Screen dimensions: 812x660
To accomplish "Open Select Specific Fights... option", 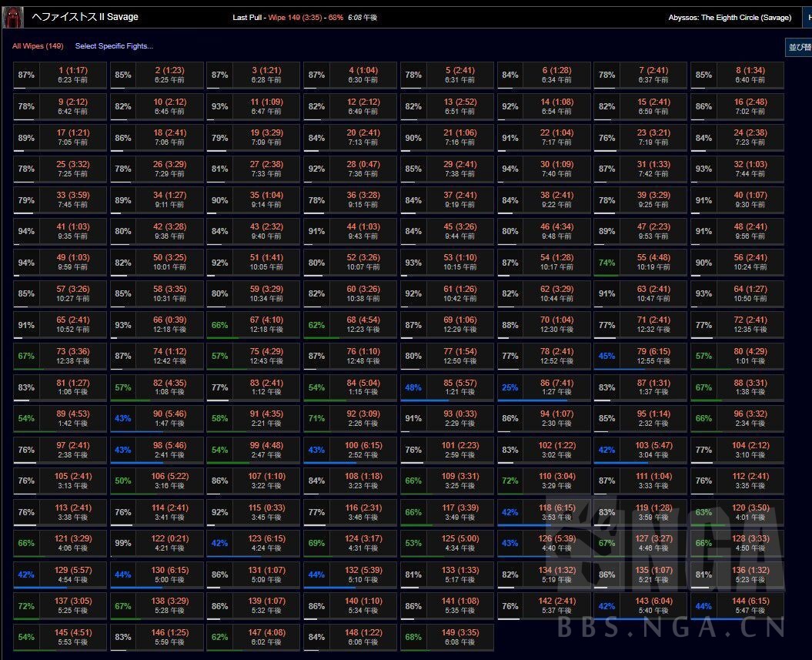I will coord(114,46).
